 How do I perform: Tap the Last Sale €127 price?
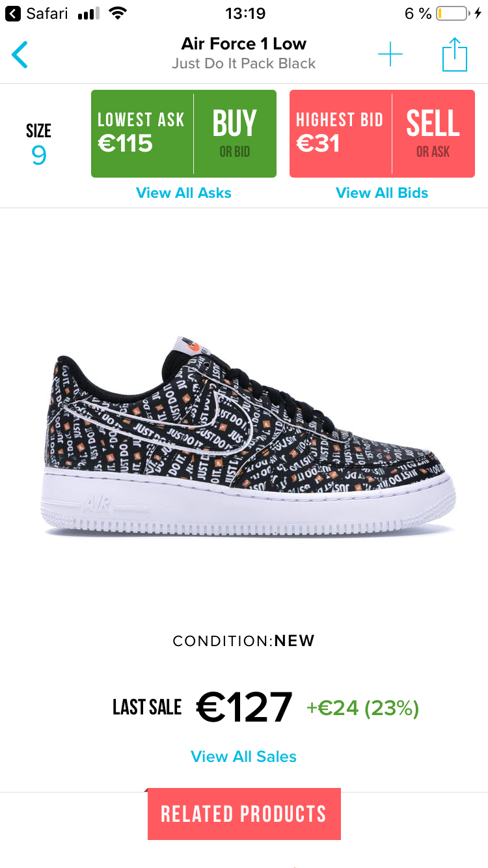(x=245, y=707)
